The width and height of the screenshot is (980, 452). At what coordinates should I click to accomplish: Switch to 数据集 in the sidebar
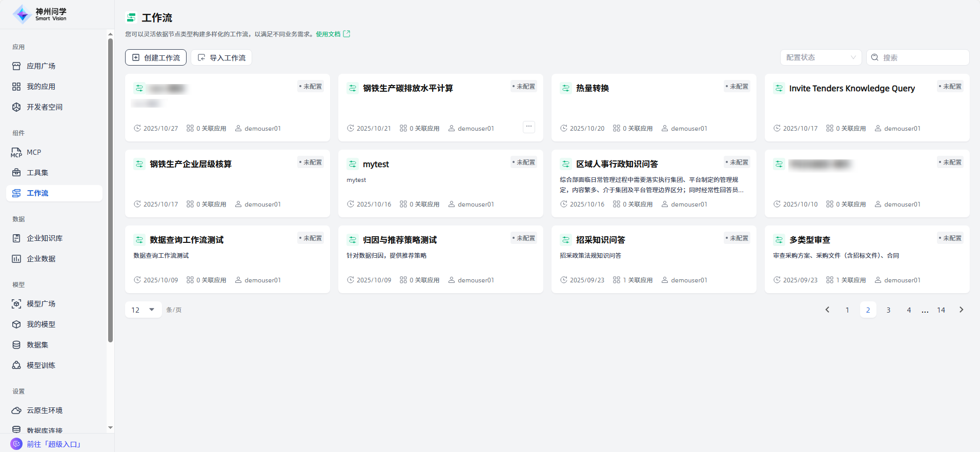37,345
